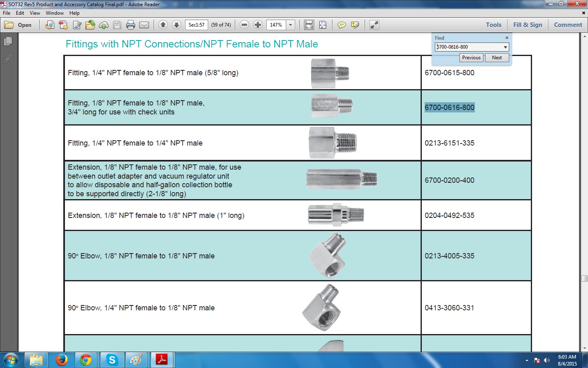Open the Windows Start button
The width and height of the screenshot is (588, 368).
(11, 360)
